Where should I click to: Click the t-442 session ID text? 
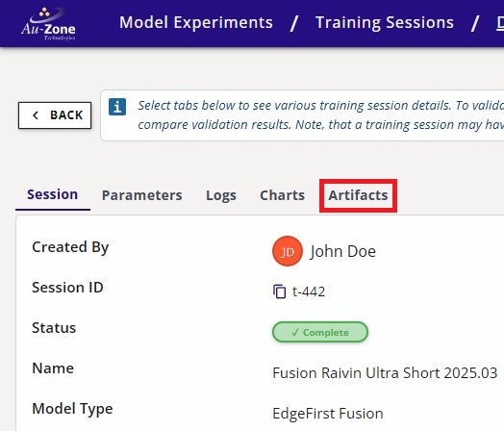pos(309,292)
